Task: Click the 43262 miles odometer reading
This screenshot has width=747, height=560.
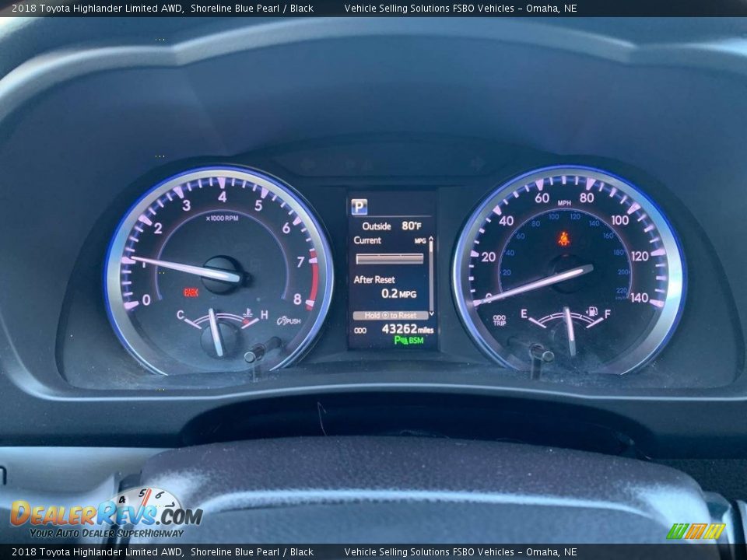Action: [x=408, y=328]
